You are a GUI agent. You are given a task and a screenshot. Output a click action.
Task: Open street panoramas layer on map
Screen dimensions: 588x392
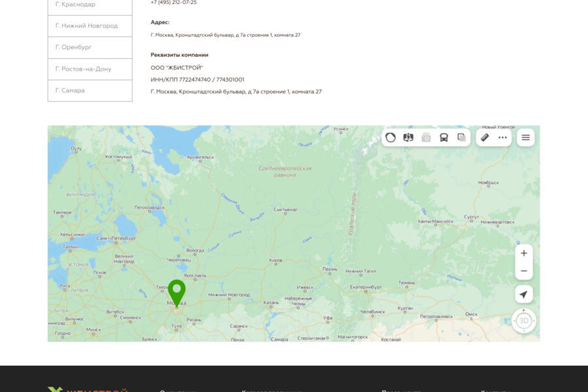coord(408,137)
